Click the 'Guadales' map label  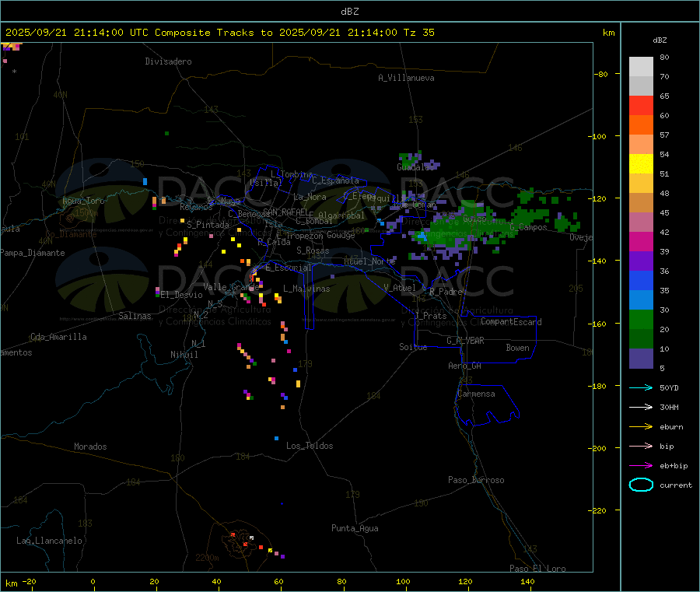[x=415, y=167]
